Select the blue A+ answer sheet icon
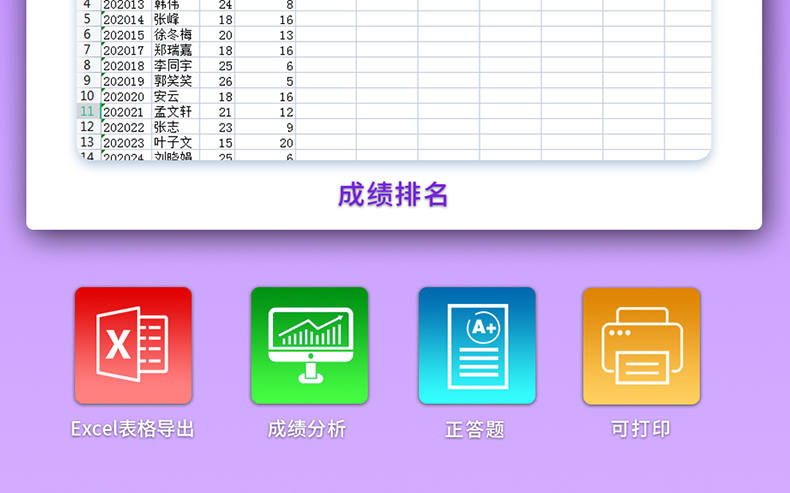Screen dimensions: 790x493 [477, 345]
